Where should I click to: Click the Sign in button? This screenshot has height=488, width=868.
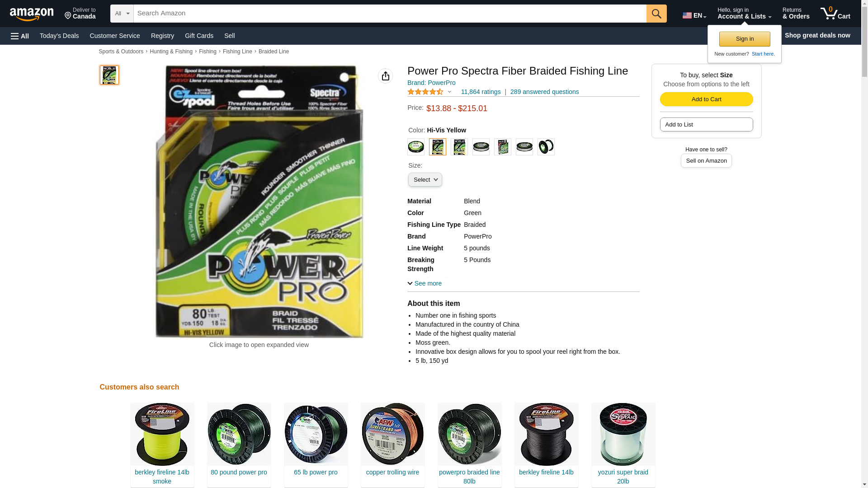tap(745, 39)
